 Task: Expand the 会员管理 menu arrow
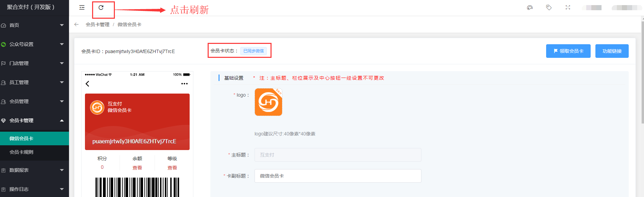[x=62, y=101]
